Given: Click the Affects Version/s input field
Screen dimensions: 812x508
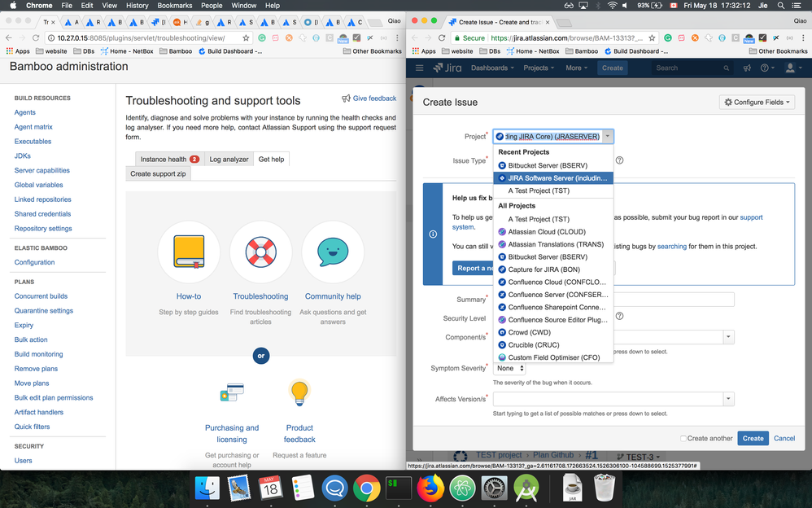Looking at the screenshot, I should click(x=608, y=399).
